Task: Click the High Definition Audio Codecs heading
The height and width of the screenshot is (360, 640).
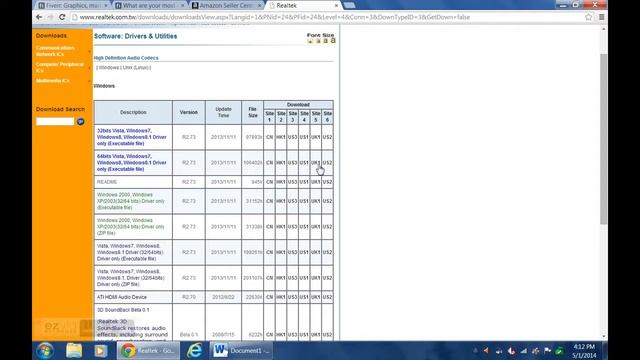Action: [x=126, y=58]
